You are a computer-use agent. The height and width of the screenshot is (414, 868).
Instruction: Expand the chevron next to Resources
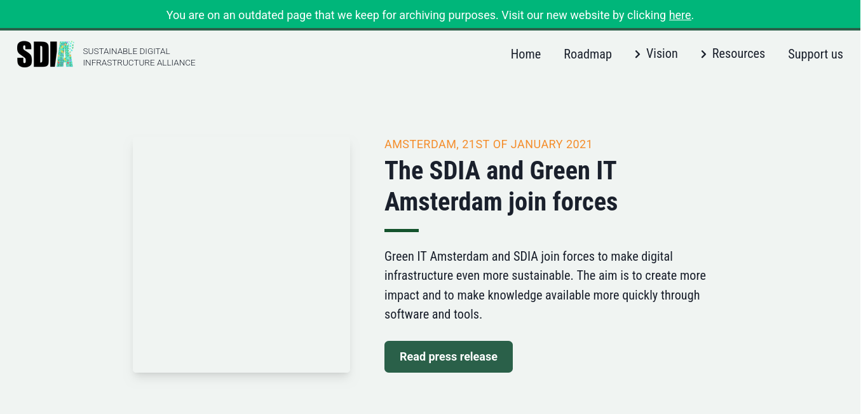click(703, 55)
